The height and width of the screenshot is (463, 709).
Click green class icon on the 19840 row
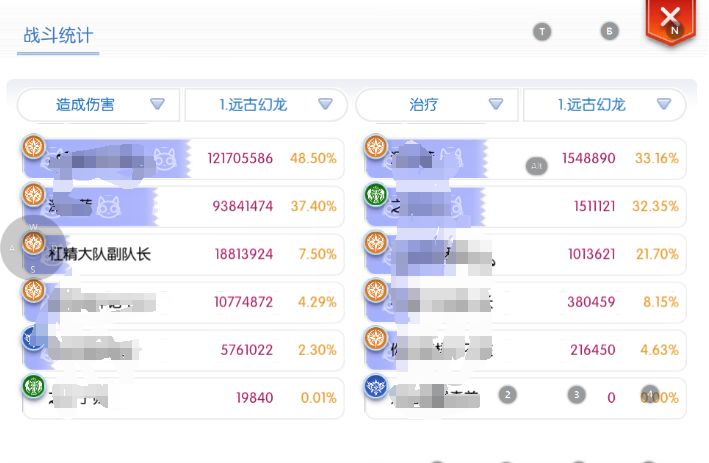pos(34,386)
